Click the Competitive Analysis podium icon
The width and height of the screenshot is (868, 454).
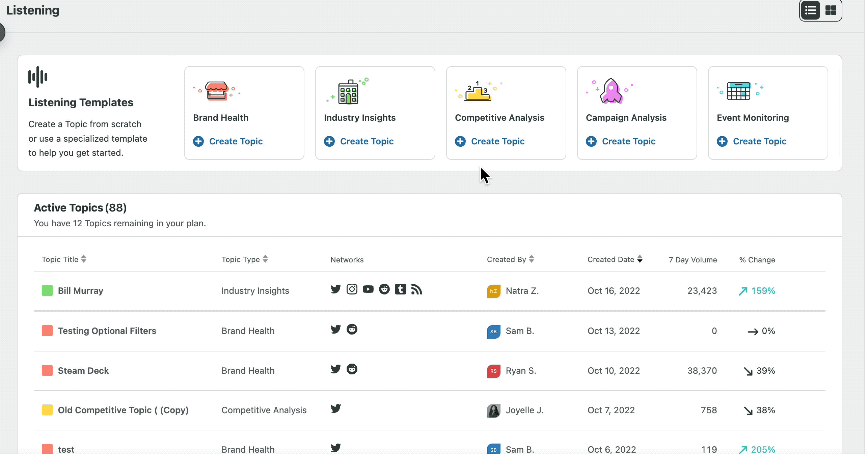(x=478, y=91)
